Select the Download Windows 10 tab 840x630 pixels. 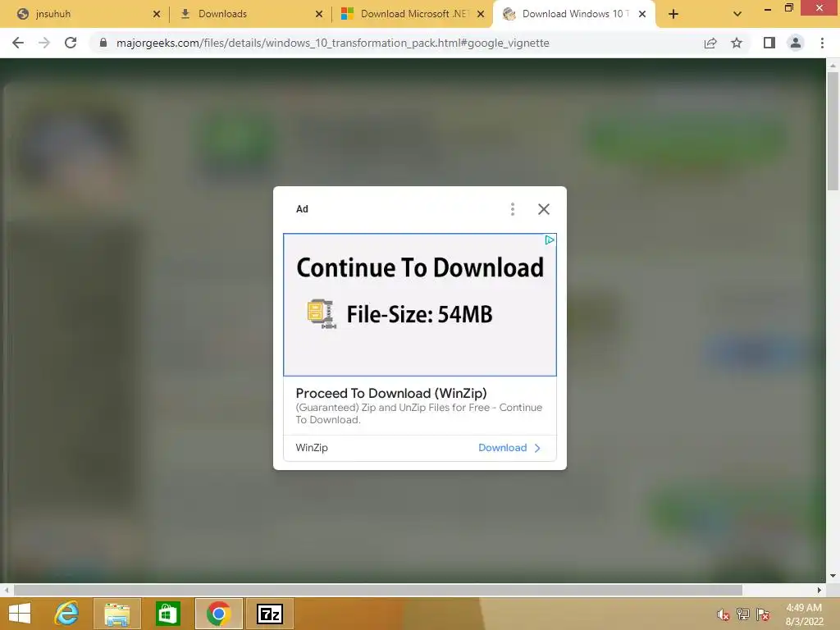[x=573, y=14]
